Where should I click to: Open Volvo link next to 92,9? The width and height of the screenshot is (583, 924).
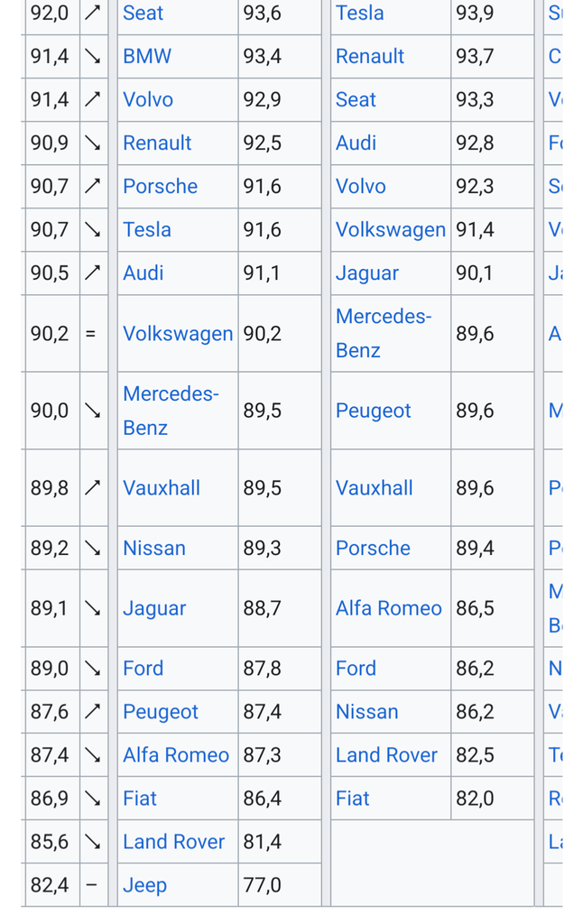pyautogui.click(x=148, y=99)
